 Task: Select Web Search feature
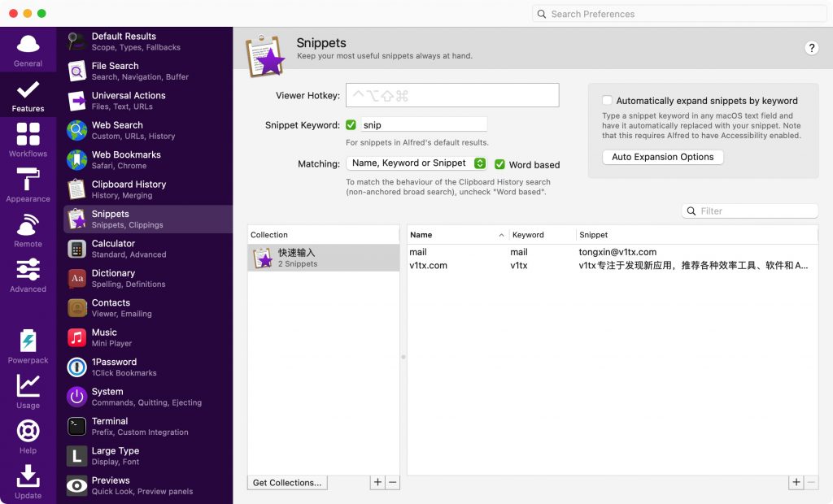pos(148,130)
